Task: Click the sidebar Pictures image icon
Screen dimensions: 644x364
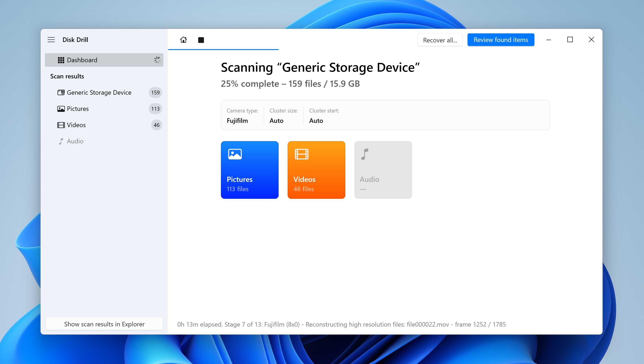Action: point(61,109)
